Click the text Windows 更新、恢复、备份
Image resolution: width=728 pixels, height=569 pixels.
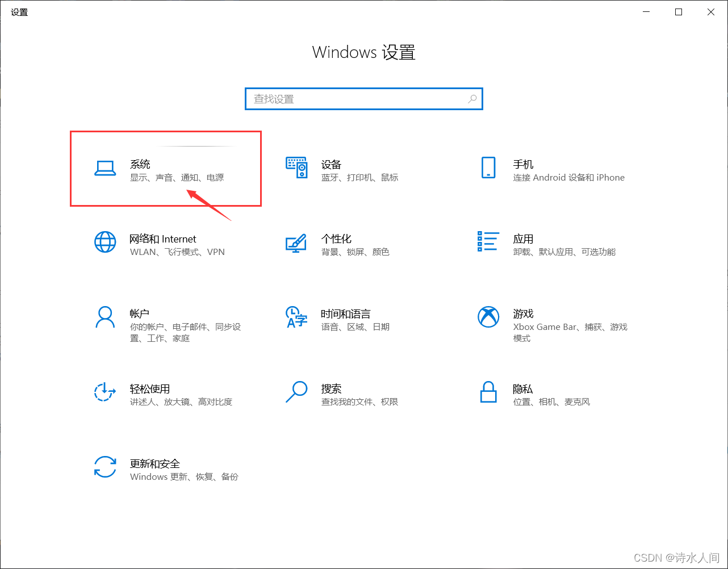pos(185,477)
